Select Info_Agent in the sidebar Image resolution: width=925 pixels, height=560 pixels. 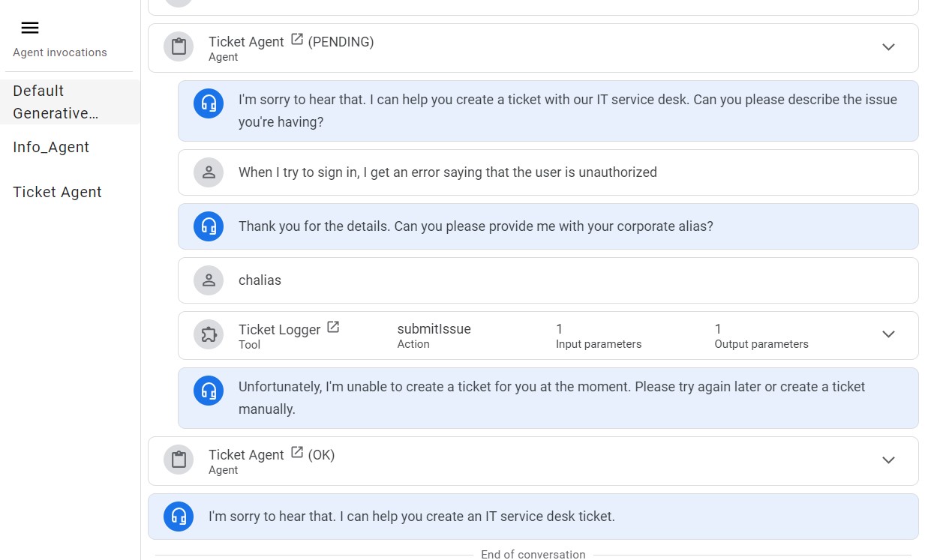(51, 148)
